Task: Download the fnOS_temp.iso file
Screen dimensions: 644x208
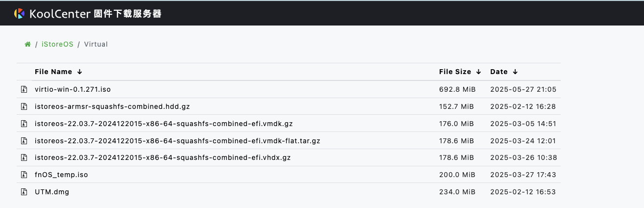Action: 61,175
